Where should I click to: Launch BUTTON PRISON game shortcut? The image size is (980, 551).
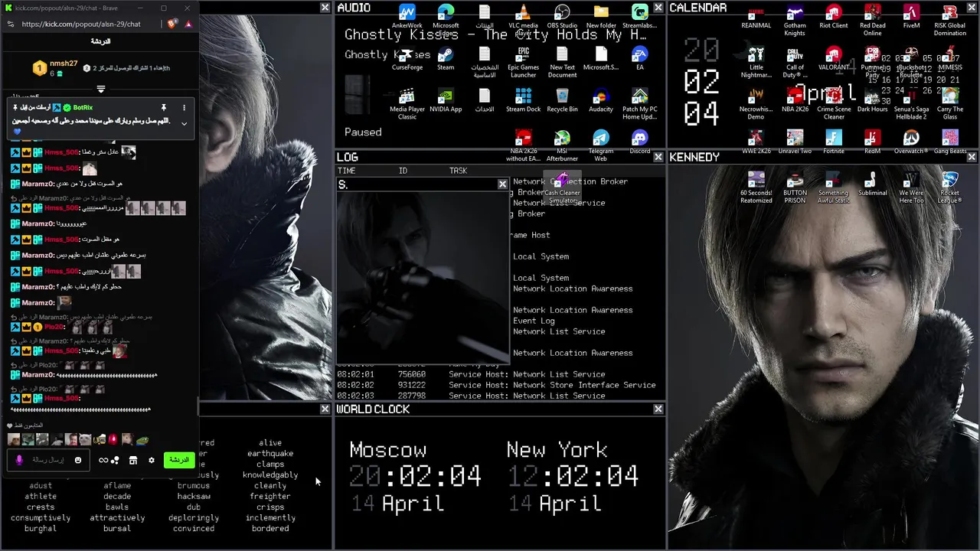[x=795, y=187]
